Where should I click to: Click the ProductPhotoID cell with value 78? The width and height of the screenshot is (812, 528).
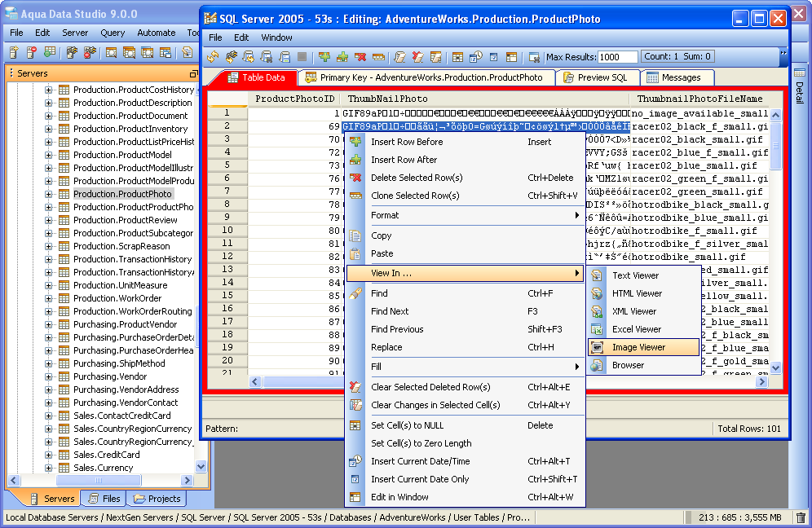294,205
